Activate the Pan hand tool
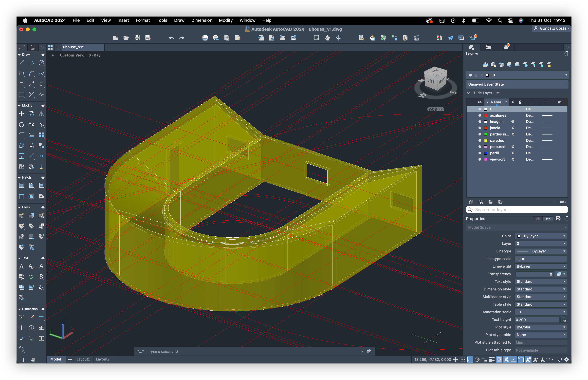 [328, 38]
